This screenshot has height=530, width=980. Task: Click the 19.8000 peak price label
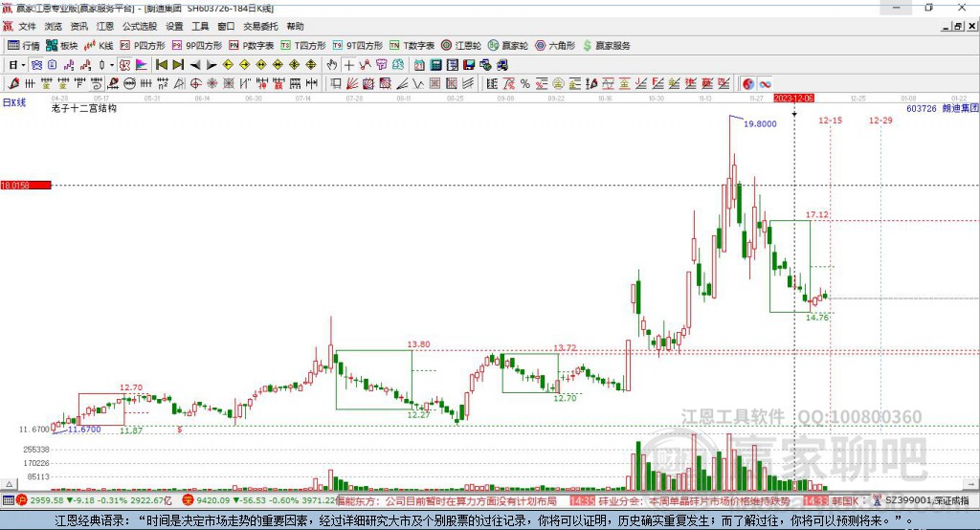click(x=760, y=123)
